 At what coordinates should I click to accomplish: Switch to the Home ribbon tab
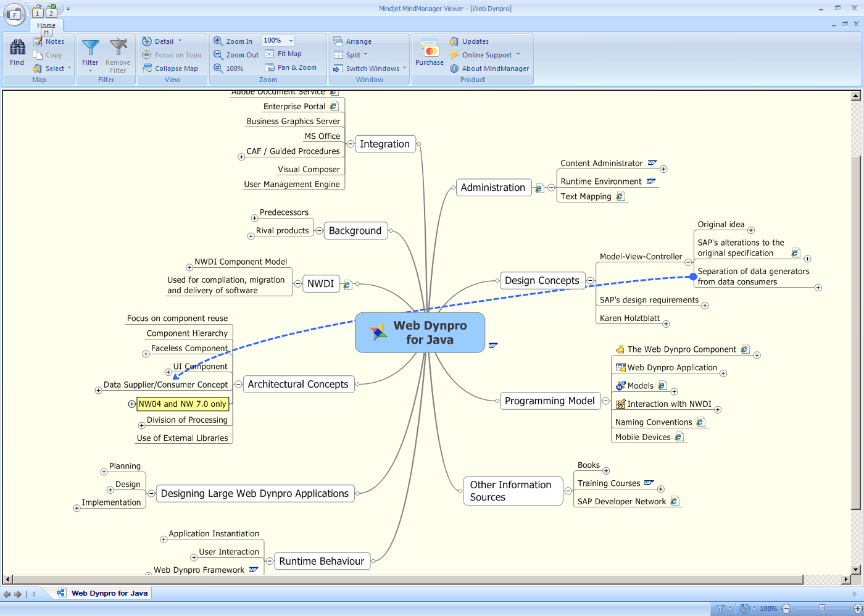[46, 26]
